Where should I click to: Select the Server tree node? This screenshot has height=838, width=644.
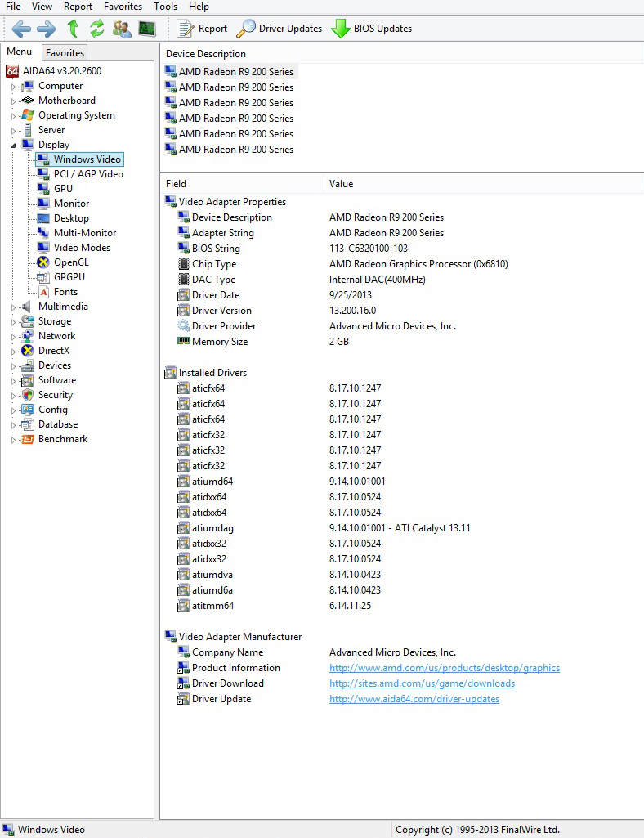coord(51,130)
